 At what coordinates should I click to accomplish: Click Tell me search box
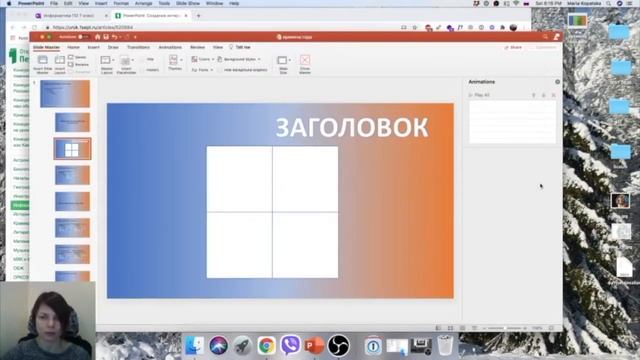240,47
